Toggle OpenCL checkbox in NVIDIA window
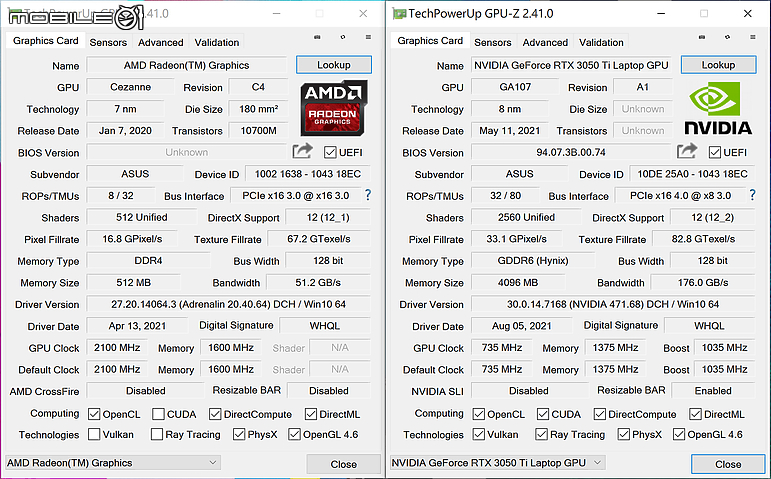The width and height of the screenshot is (771, 479). 478,414
